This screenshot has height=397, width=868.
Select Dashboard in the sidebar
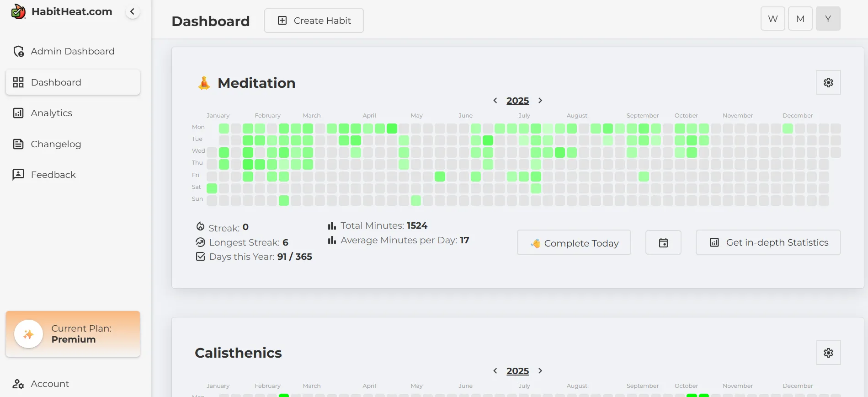click(56, 82)
